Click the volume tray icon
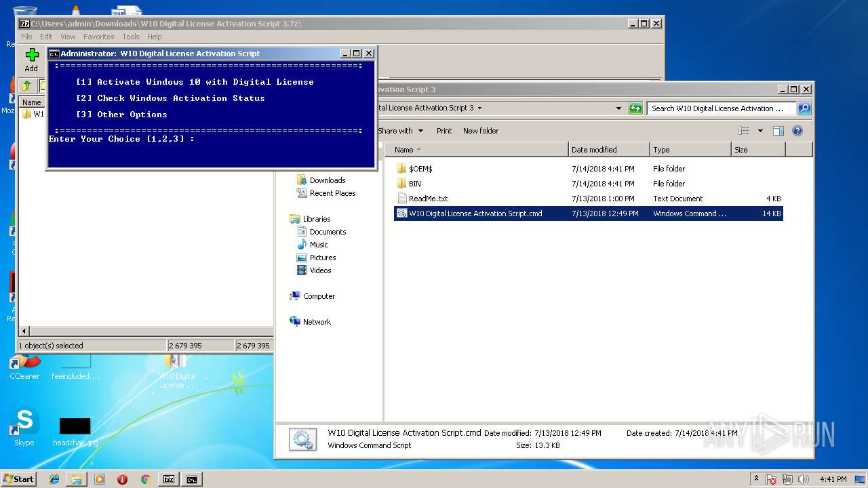Viewport: 868px width, 488px height. pos(804,479)
